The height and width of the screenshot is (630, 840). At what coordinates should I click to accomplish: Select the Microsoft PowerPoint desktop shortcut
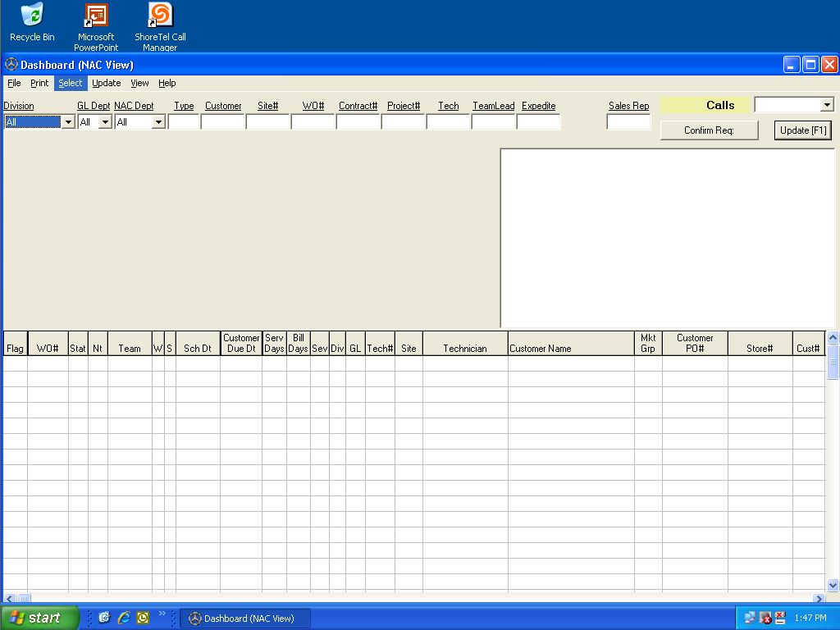[96, 27]
